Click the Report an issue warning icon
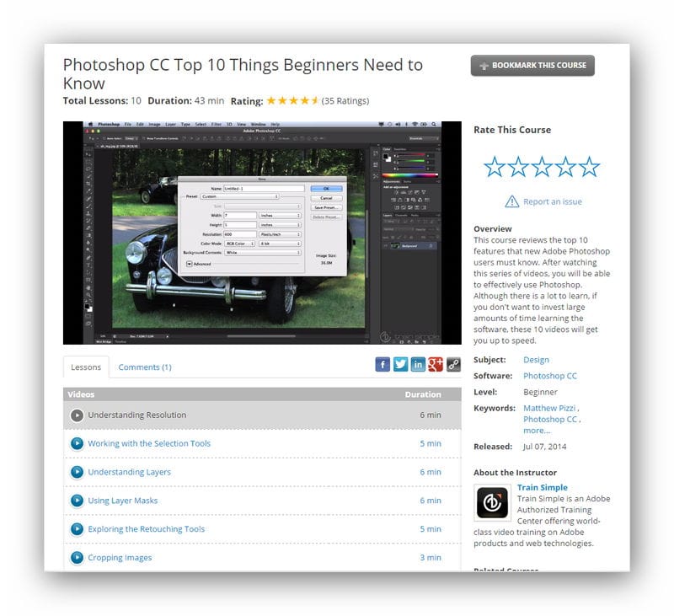 point(511,201)
